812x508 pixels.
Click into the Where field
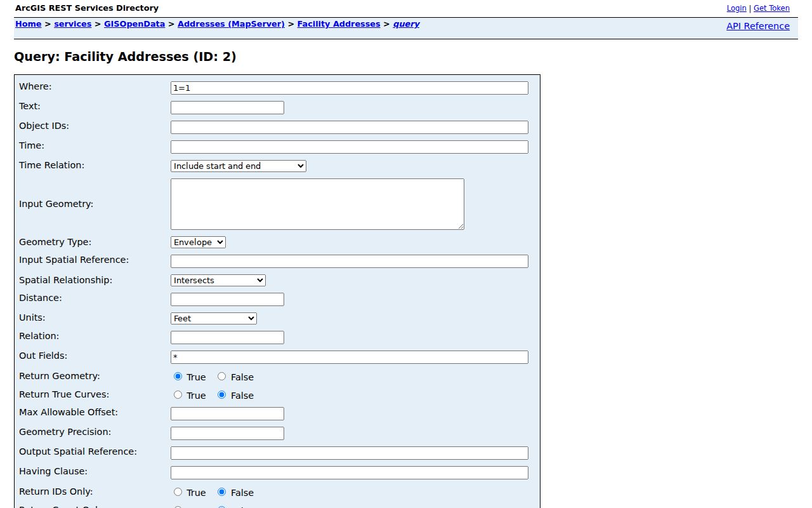pos(350,88)
